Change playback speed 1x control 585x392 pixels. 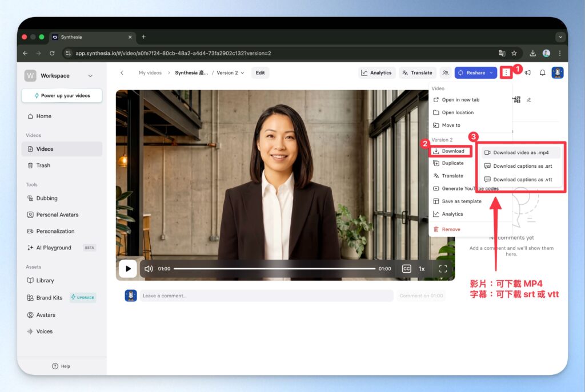[x=422, y=269]
